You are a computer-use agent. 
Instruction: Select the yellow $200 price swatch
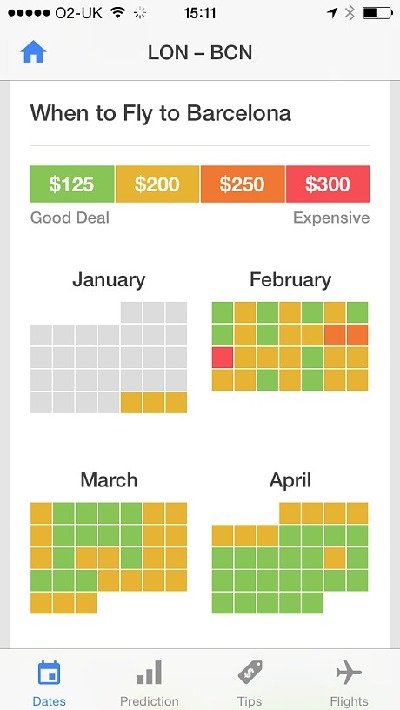(x=157, y=184)
